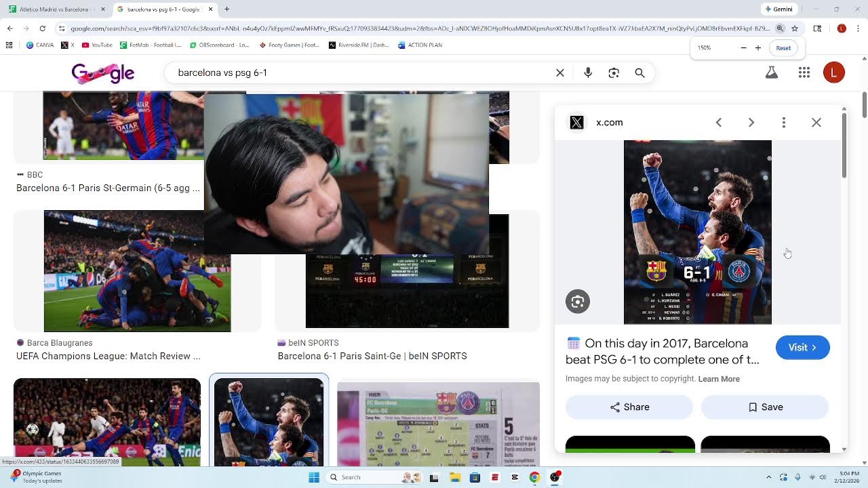Open the x.com source link
The height and width of the screenshot is (488, 868).
click(609, 123)
